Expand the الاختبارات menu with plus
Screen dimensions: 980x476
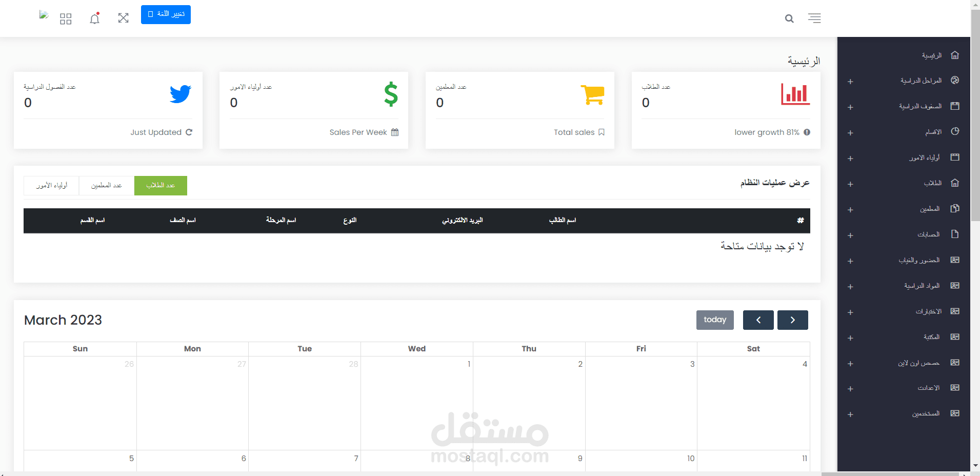pyautogui.click(x=850, y=312)
